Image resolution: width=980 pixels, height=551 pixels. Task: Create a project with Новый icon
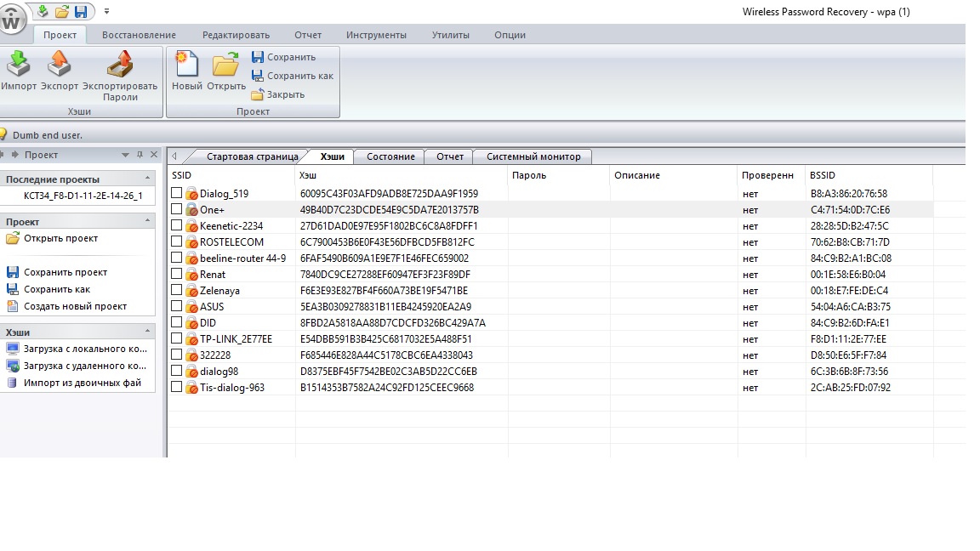[186, 65]
